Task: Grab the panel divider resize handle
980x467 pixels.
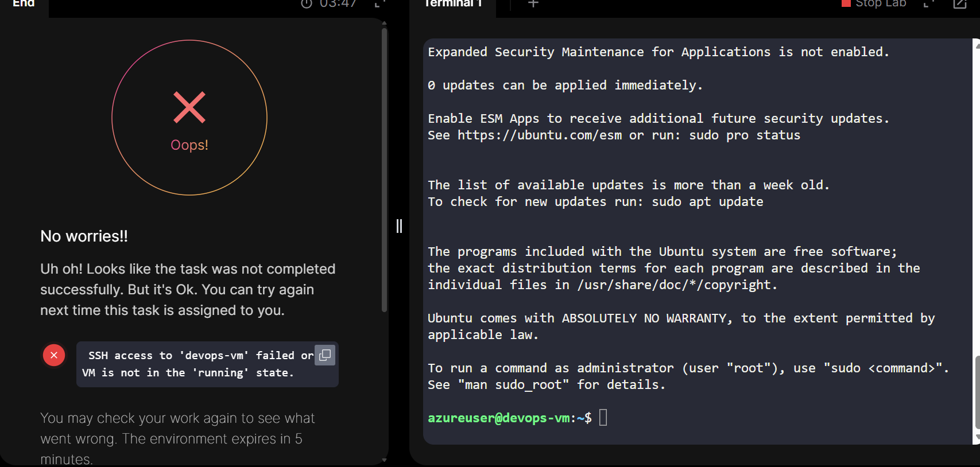Action: pos(399,226)
